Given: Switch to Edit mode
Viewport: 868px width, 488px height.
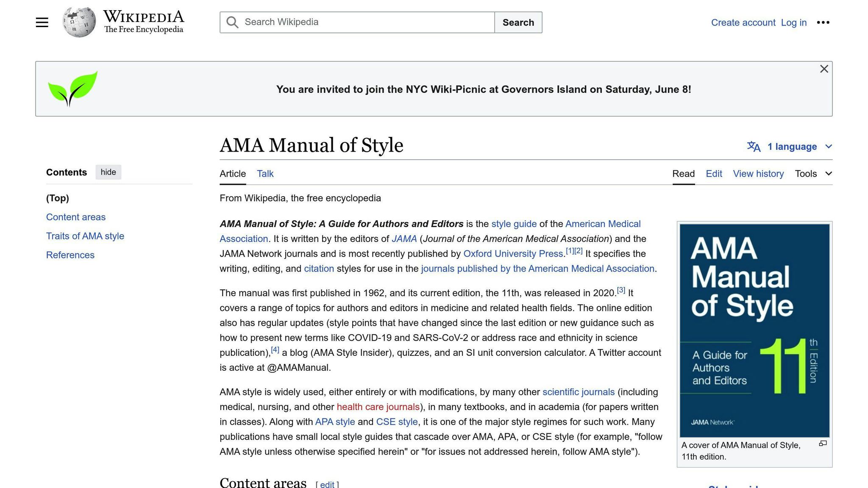Looking at the screenshot, I should pyautogui.click(x=714, y=174).
